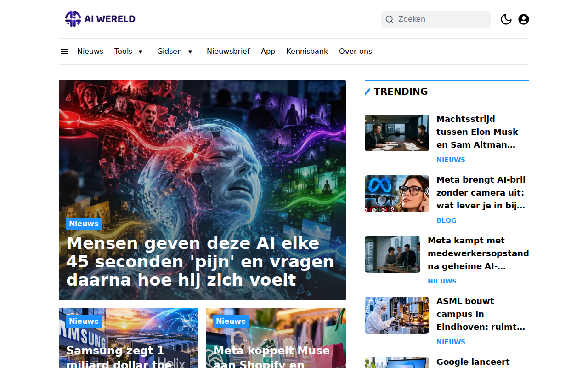Click the search magnifier icon

point(390,19)
